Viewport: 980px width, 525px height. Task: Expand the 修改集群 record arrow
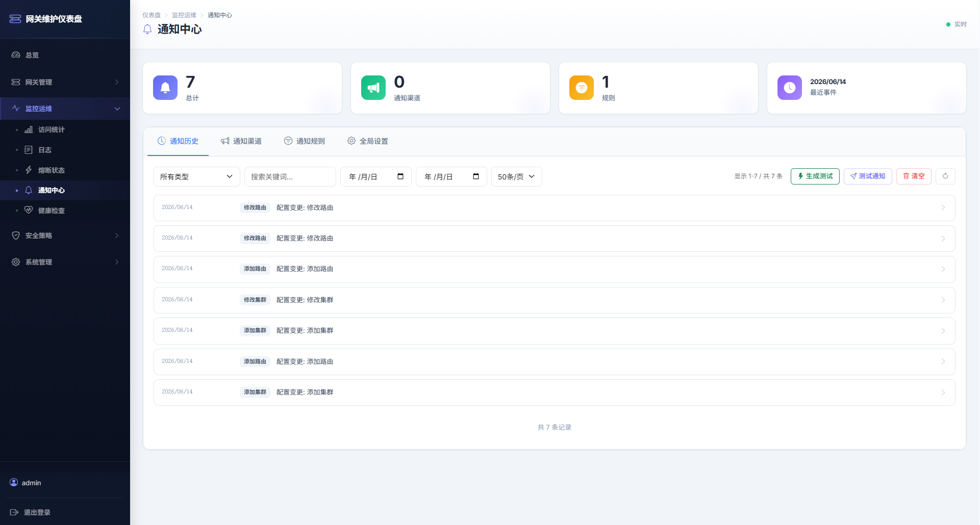click(943, 300)
